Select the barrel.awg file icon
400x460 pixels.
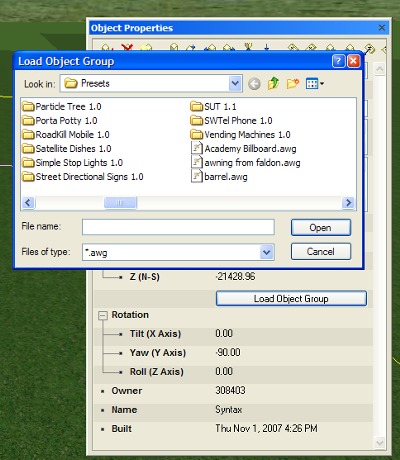(197, 176)
